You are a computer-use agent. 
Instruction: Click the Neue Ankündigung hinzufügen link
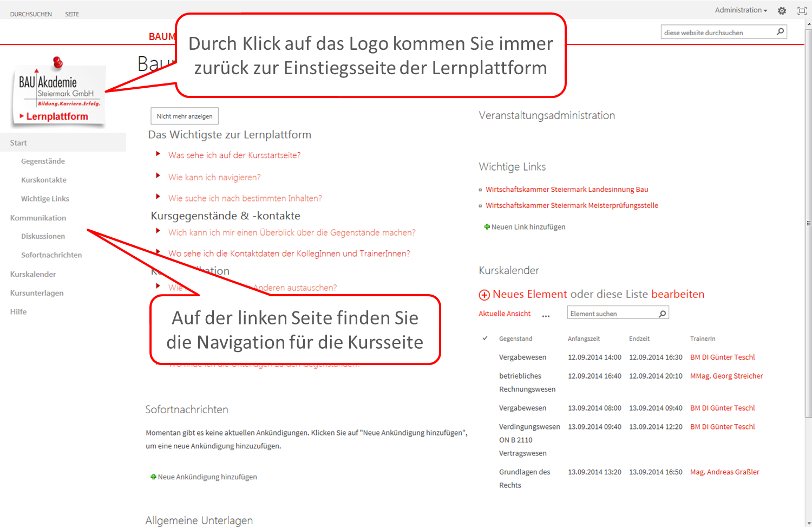(207, 477)
